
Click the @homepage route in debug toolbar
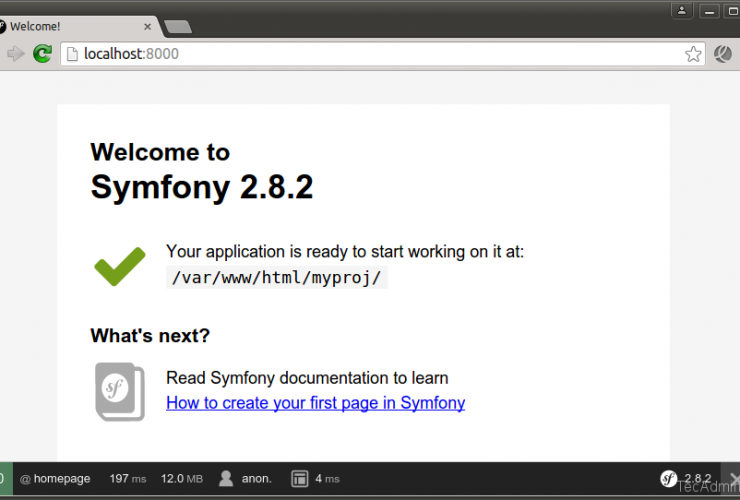(55, 479)
